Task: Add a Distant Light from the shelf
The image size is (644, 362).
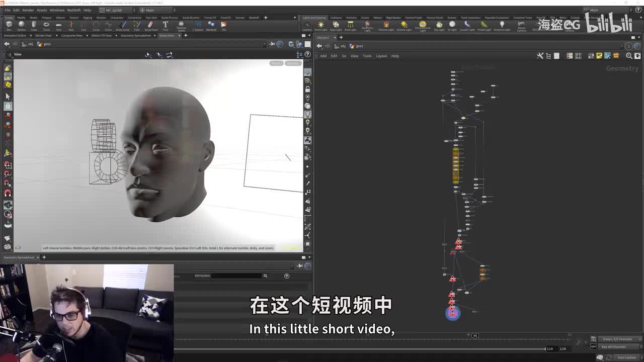Action: click(404, 26)
